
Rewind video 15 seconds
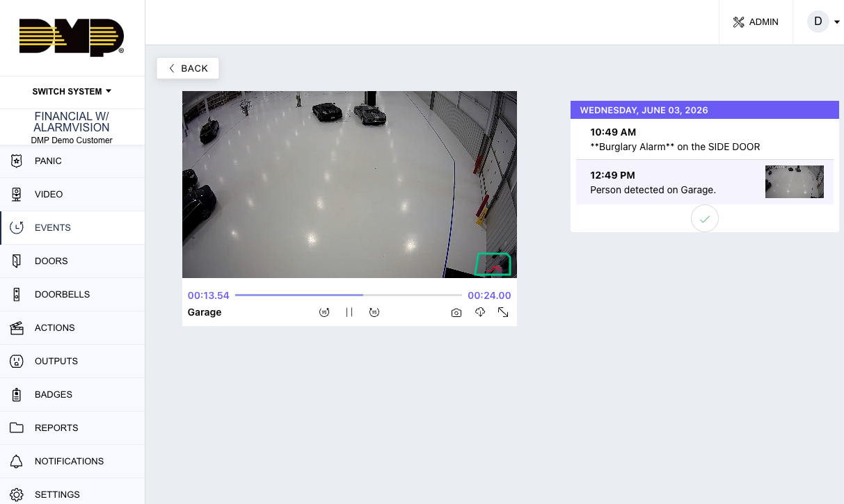pos(324,313)
